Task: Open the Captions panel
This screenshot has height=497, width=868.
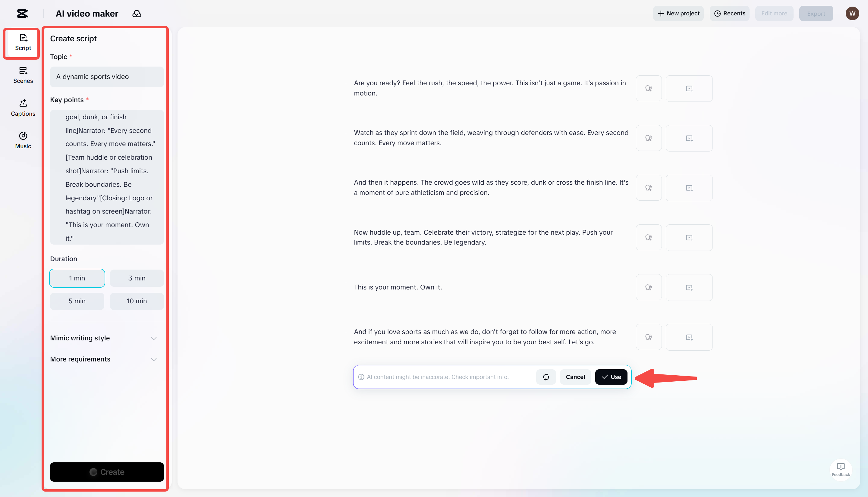Action: coord(23,108)
